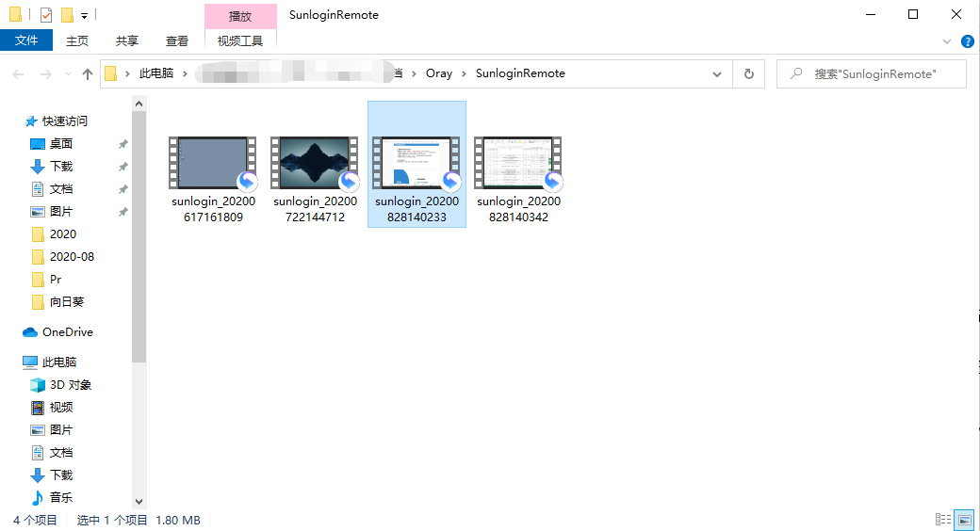Go up one folder level
Viewport: 980px width, 531px height.
click(88, 74)
